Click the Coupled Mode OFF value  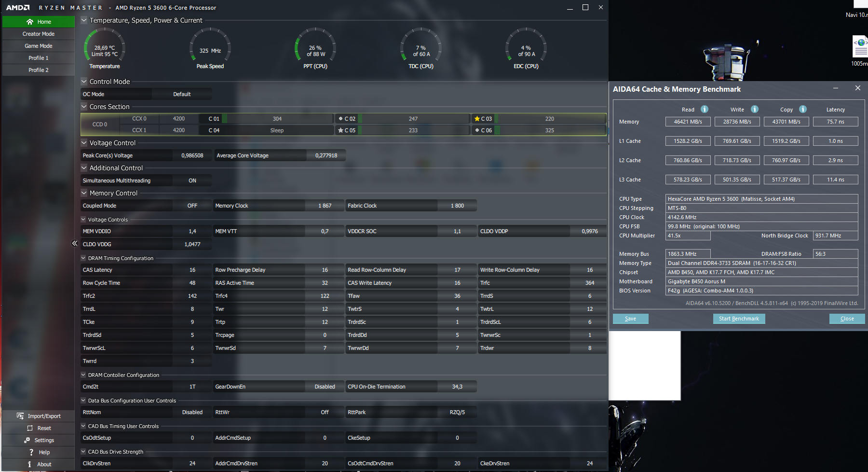point(192,206)
